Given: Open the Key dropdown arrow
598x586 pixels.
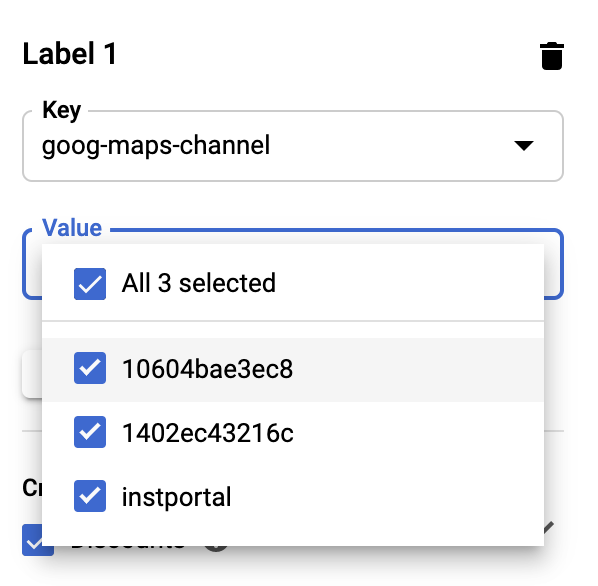Looking at the screenshot, I should coord(524,146).
